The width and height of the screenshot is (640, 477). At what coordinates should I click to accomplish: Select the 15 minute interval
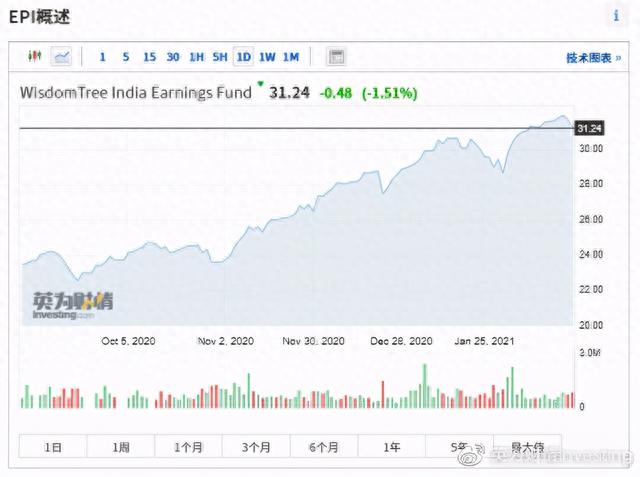coord(149,57)
